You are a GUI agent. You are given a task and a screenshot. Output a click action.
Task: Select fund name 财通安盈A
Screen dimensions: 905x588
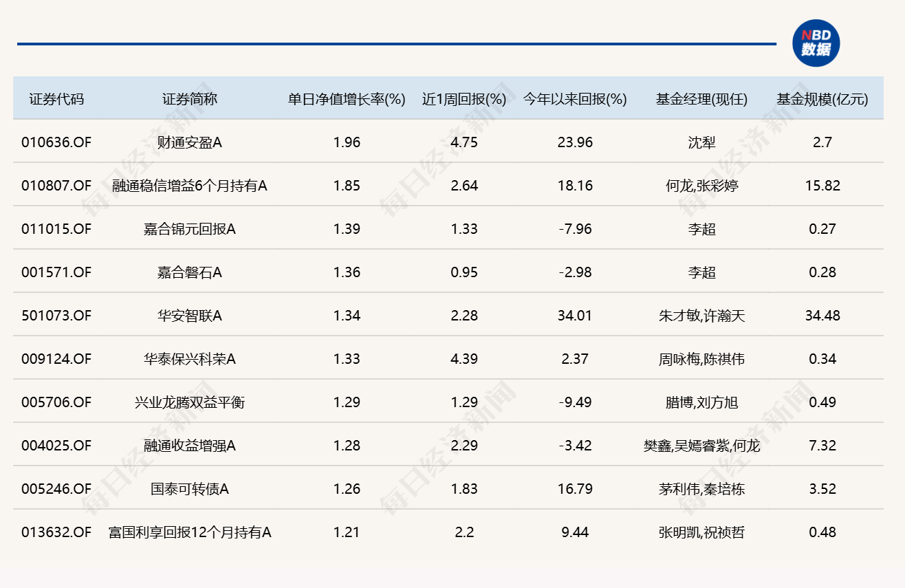pyautogui.click(x=190, y=142)
